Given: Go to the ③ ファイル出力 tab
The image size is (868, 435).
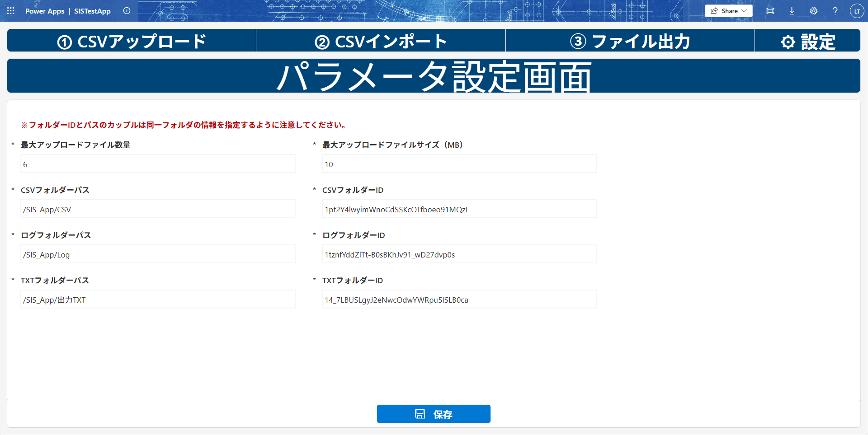Looking at the screenshot, I should click(630, 41).
